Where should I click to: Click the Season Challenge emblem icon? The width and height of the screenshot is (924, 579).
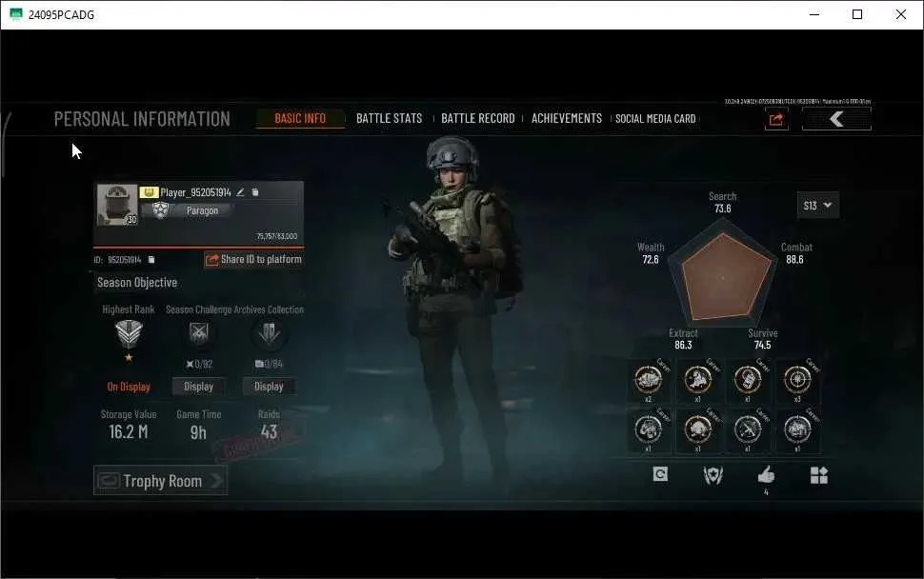tap(198, 334)
